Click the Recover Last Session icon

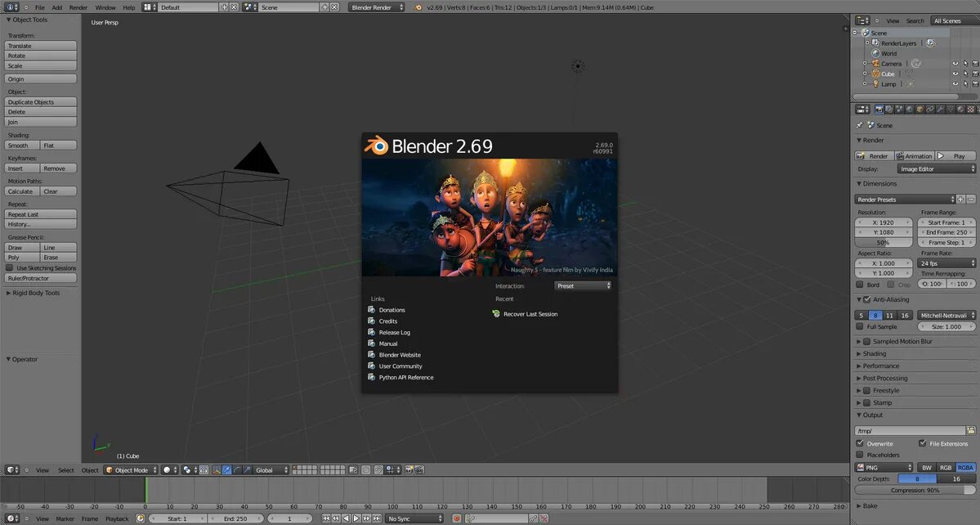496,314
